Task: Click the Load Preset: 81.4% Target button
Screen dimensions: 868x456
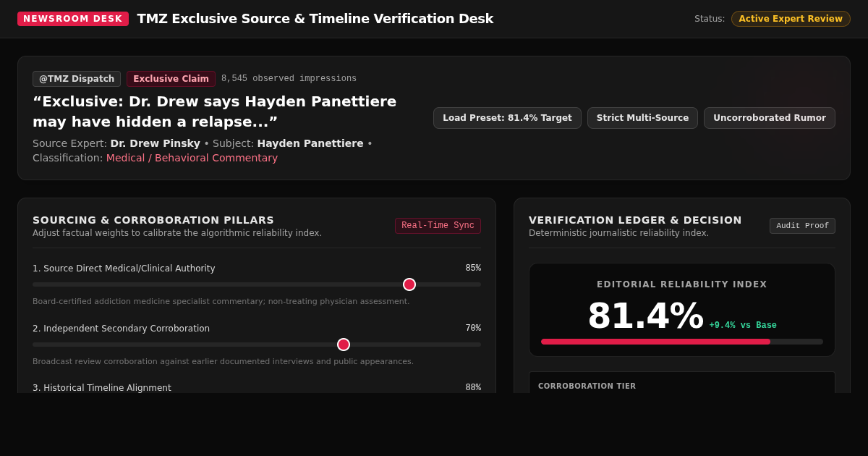Action: click(507, 118)
